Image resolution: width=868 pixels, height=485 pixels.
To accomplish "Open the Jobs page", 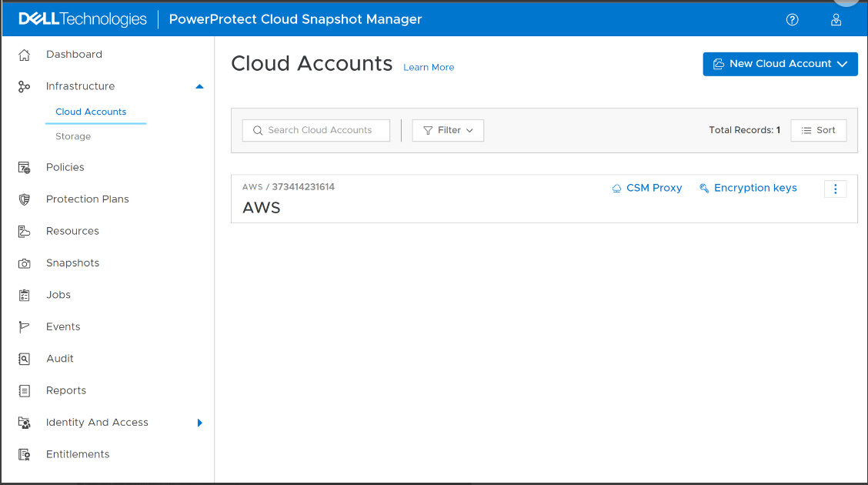I will click(x=58, y=295).
